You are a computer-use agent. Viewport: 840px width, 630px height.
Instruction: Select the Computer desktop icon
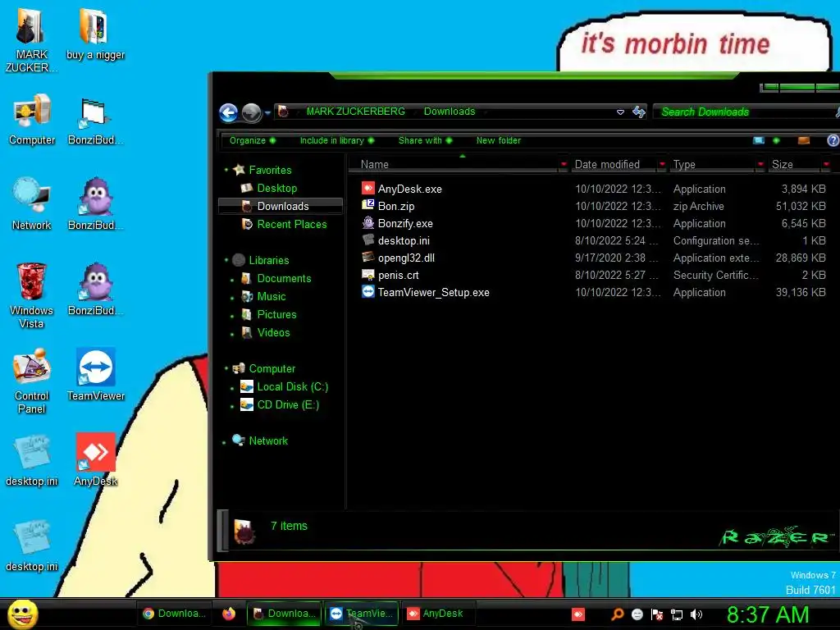point(32,120)
